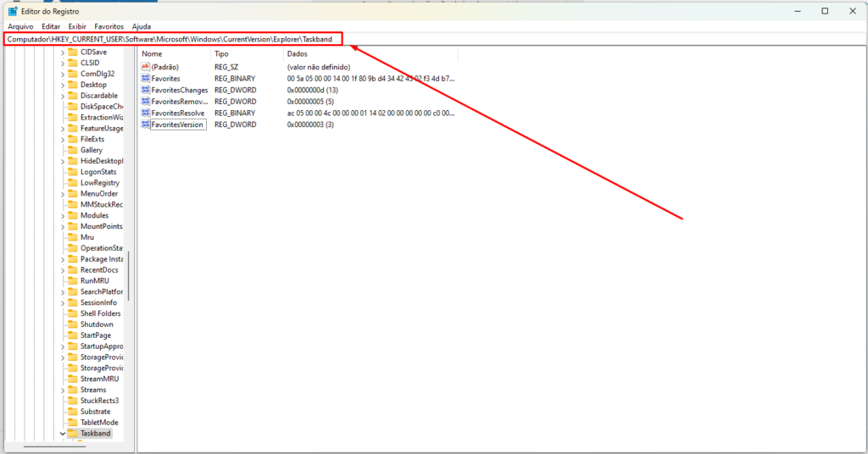The height and width of the screenshot is (454, 868).
Task: Open the Ajuda menu
Action: tap(142, 26)
